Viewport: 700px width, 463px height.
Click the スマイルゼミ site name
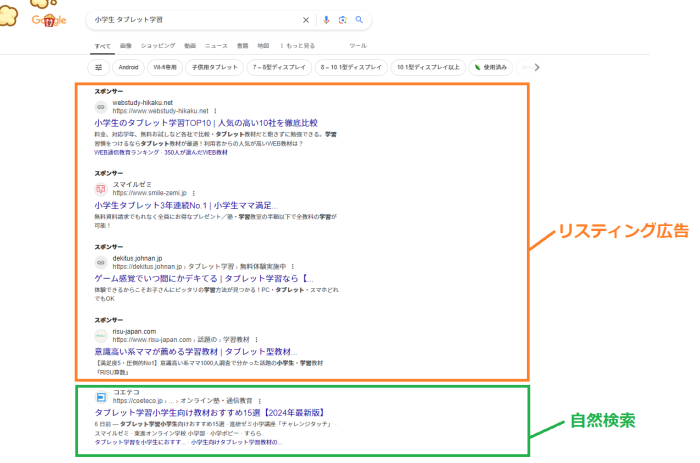132,185
